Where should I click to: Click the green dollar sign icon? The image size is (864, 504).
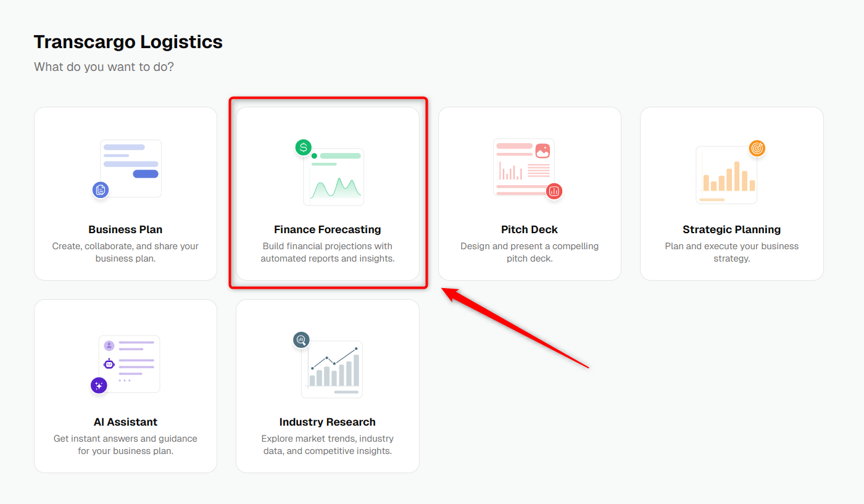point(303,147)
